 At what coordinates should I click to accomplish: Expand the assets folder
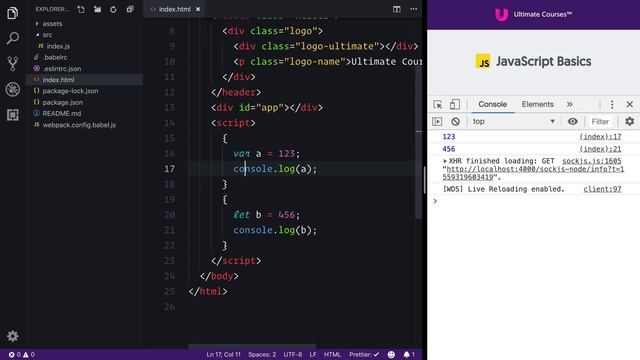(52, 24)
